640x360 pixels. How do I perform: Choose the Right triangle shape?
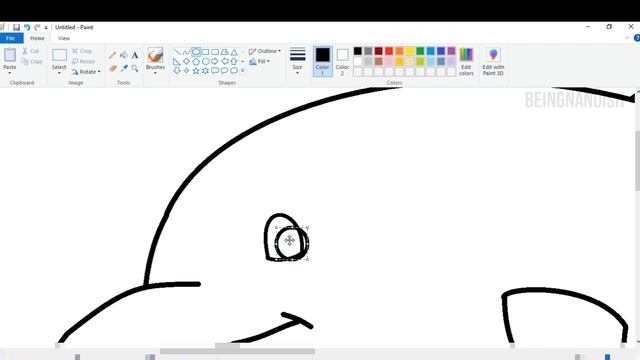[177, 61]
